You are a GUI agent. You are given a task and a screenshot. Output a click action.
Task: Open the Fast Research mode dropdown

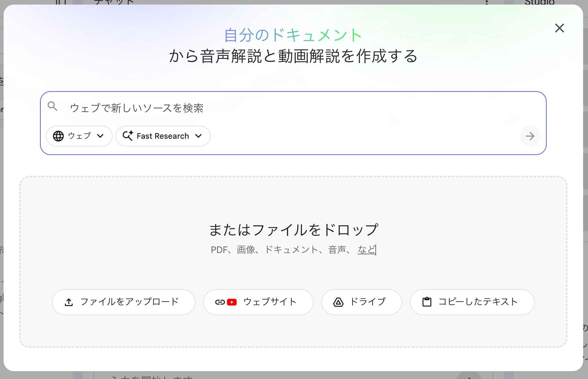point(163,136)
